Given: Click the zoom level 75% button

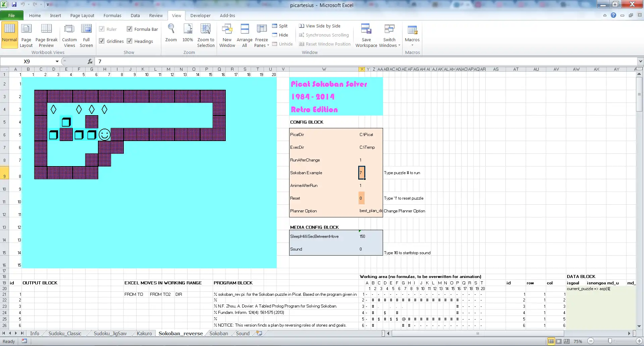Looking at the screenshot, I should pyautogui.click(x=578, y=341).
